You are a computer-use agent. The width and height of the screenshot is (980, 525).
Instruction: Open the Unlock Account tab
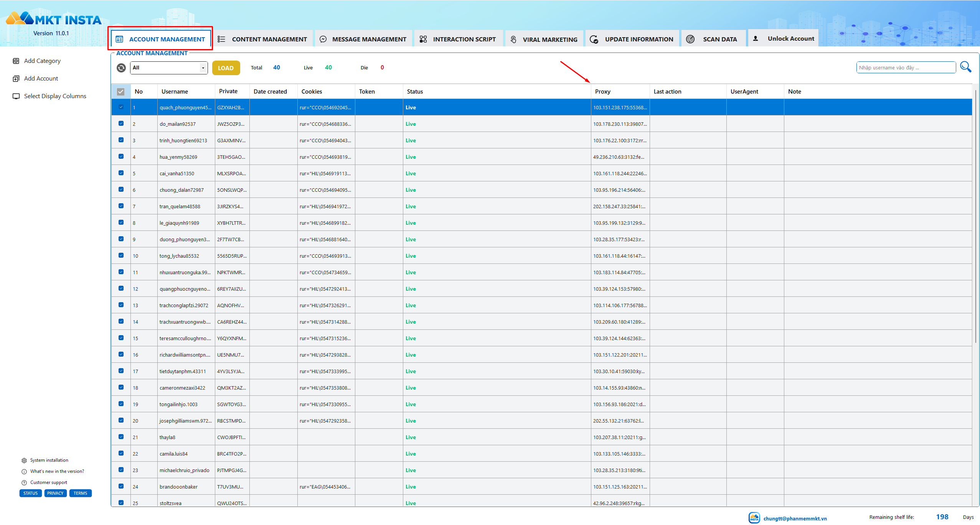(783, 38)
